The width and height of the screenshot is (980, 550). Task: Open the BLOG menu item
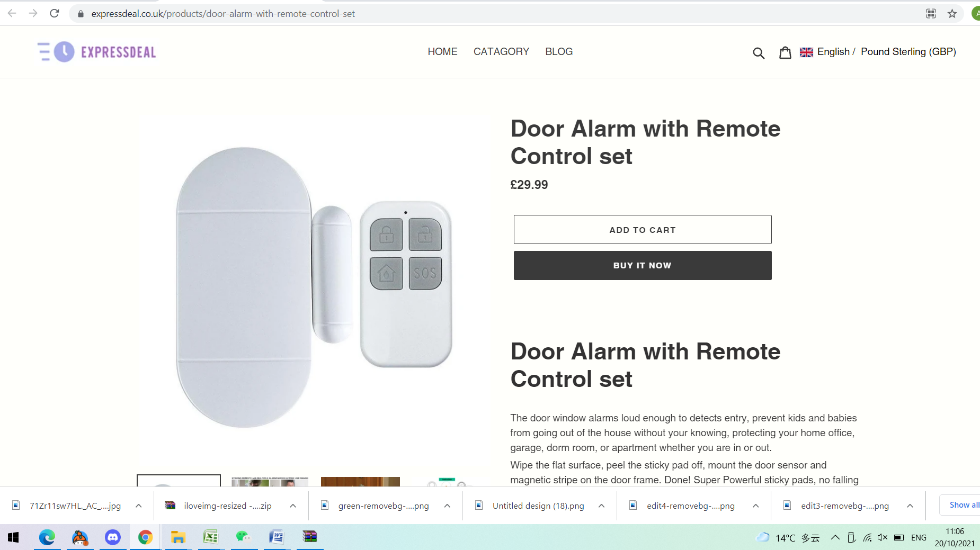[x=559, y=52]
